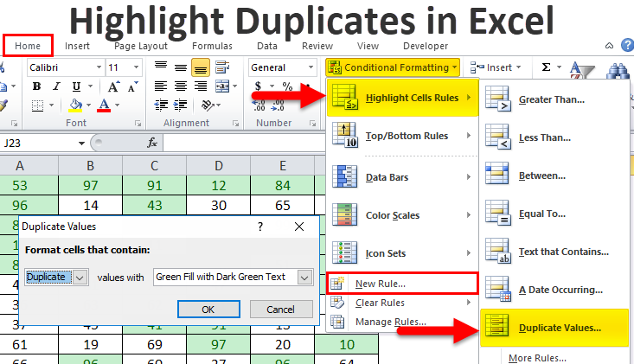Image resolution: width=634 pixels, height=364 pixels.
Task: Open Highlight Cells Rules submenu
Action: [x=402, y=98]
